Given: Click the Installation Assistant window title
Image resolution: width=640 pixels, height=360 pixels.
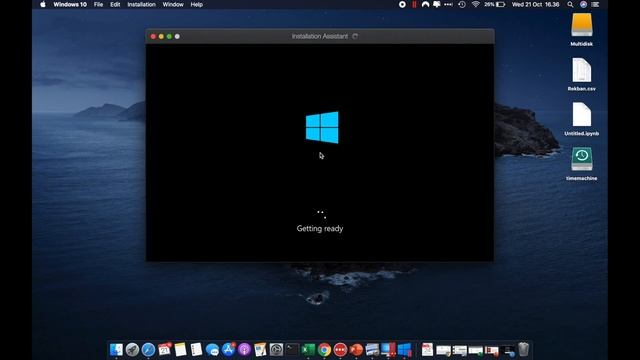Looking at the screenshot, I should 320,36.
